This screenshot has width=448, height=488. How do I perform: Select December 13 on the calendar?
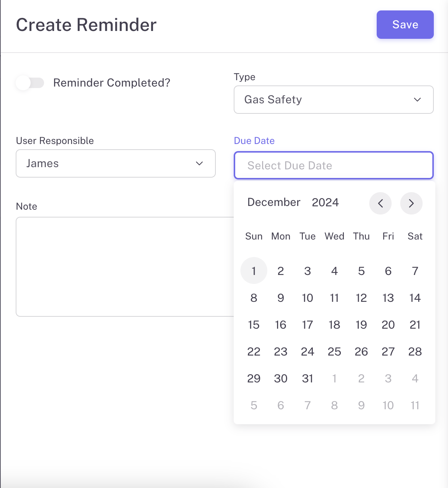388,298
